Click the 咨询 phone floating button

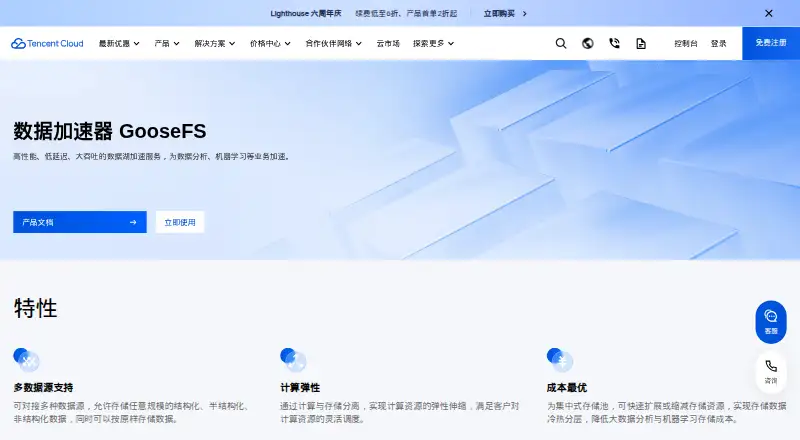[x=771, y=372]
